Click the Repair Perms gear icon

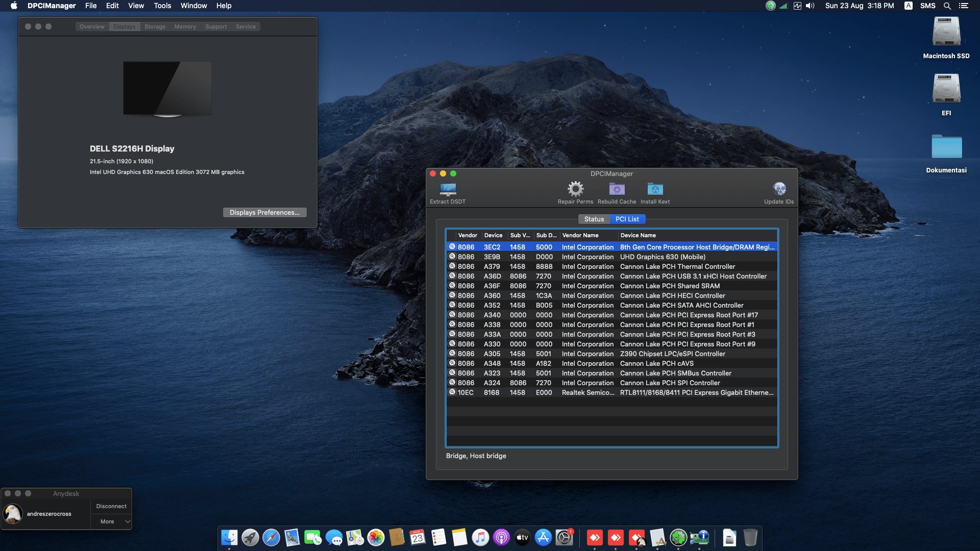point(575,189)
